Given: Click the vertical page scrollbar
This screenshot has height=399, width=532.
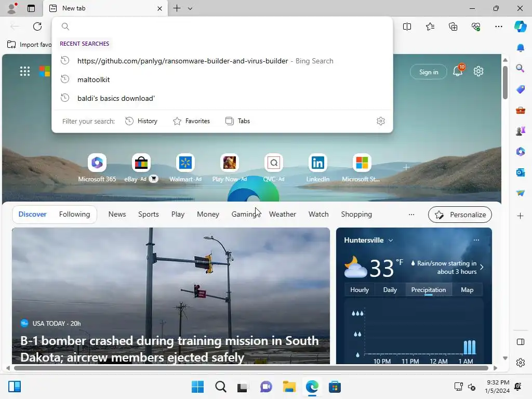Looking at the screenshot, I should click(505, 82).
